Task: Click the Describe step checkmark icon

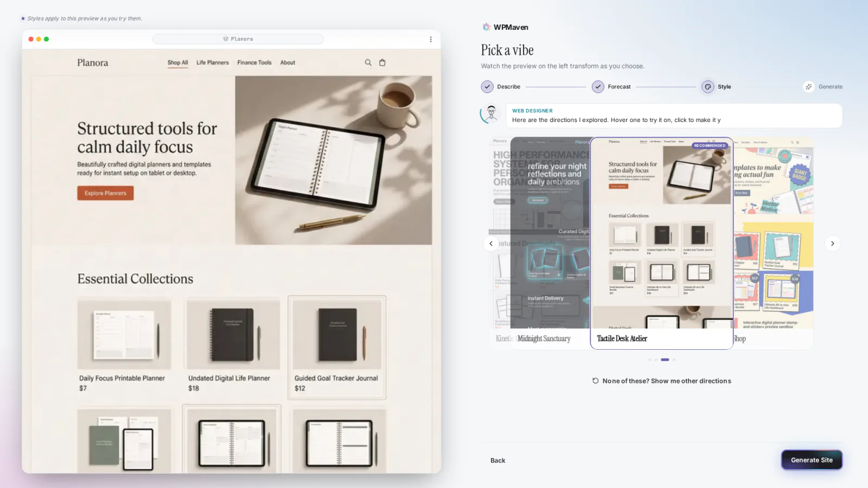Action: click(487, 87)
